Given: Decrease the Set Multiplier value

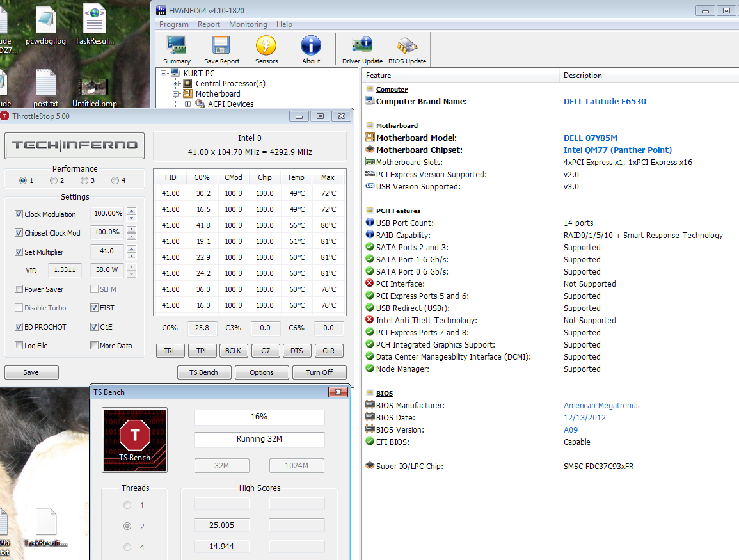Looking at the screenshot, I should [x=132, y=255].
